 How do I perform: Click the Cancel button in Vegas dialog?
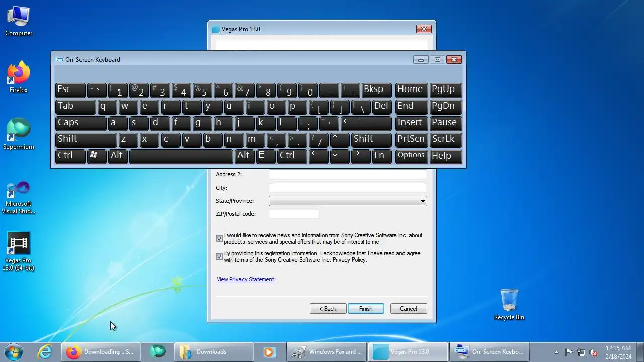point(409,309)
